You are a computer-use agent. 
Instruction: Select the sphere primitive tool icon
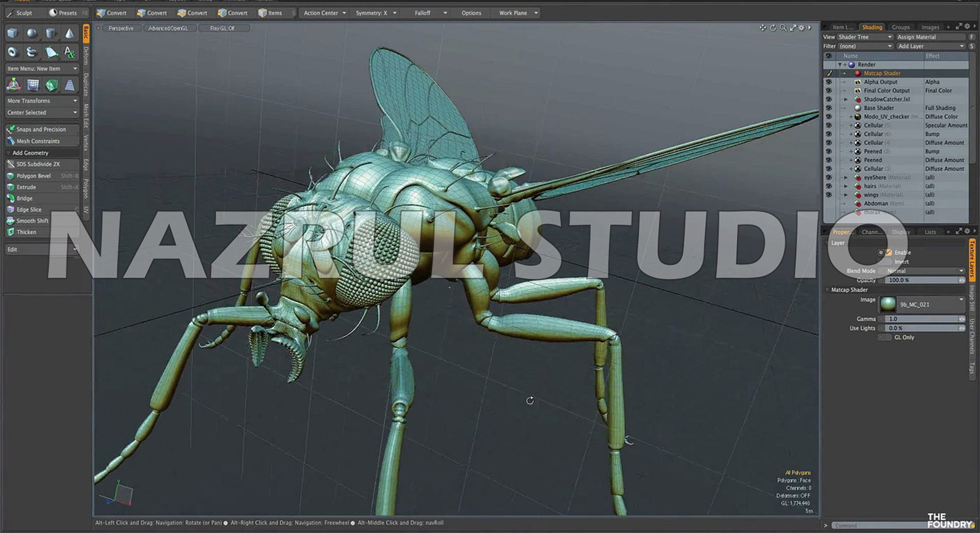31,33
